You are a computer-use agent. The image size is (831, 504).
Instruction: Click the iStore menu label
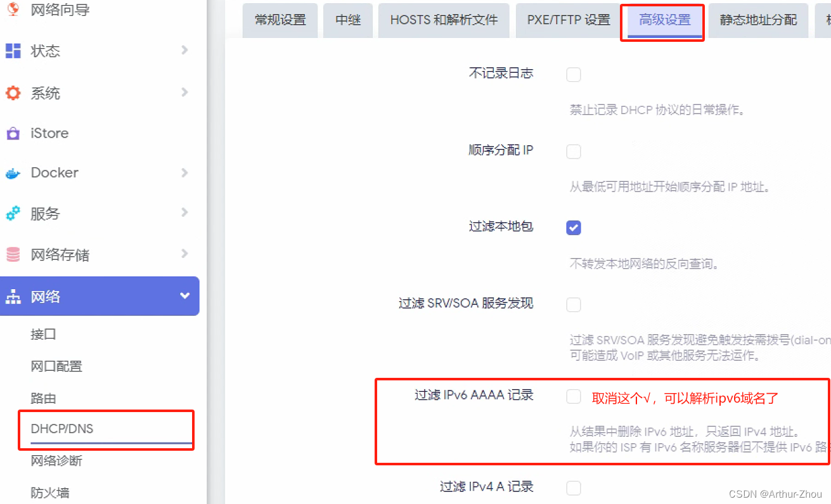pyautogui.click(x=49, y=133)
